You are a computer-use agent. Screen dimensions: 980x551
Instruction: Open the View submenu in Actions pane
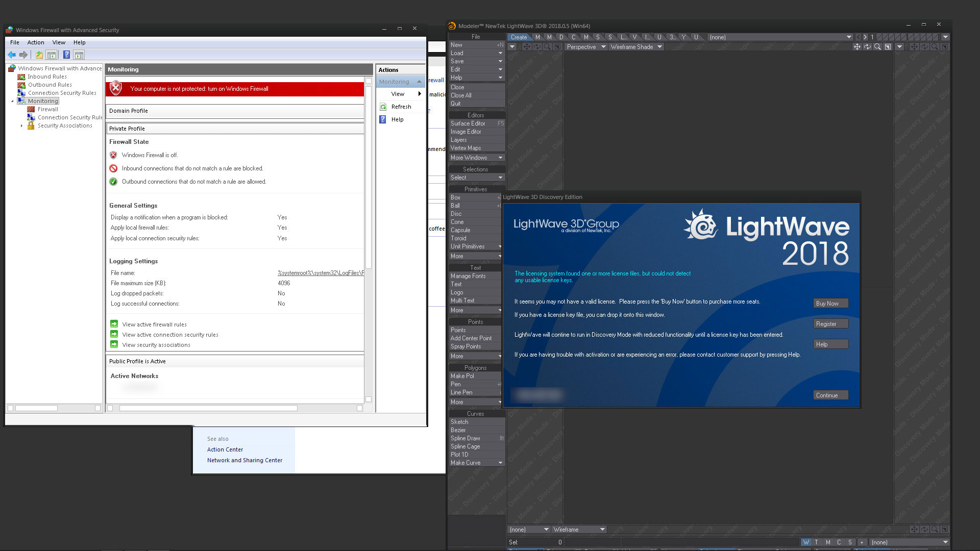[401, 94]
